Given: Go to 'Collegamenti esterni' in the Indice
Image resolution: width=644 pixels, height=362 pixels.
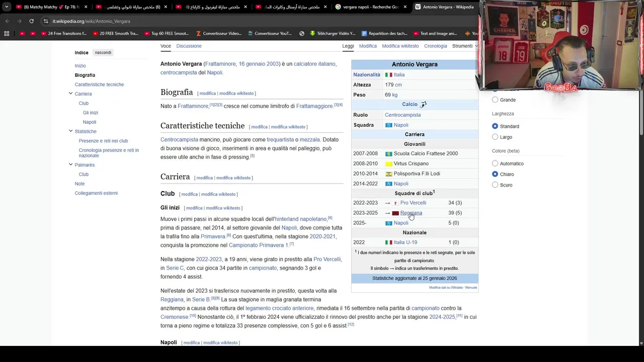Looking at the screenshot, I should (96, 193).
